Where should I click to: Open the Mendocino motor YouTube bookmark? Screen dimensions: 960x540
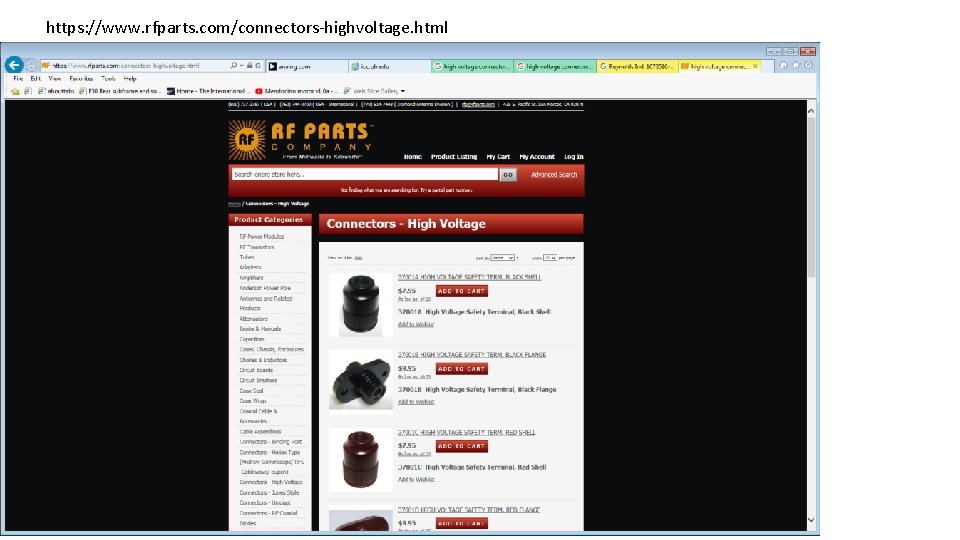tap(296, 91)
